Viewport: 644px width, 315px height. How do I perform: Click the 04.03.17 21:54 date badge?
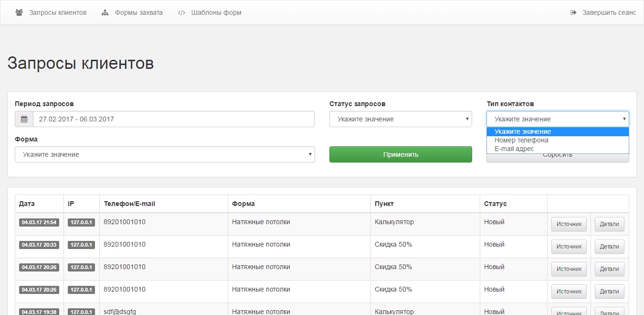(39, 222)
